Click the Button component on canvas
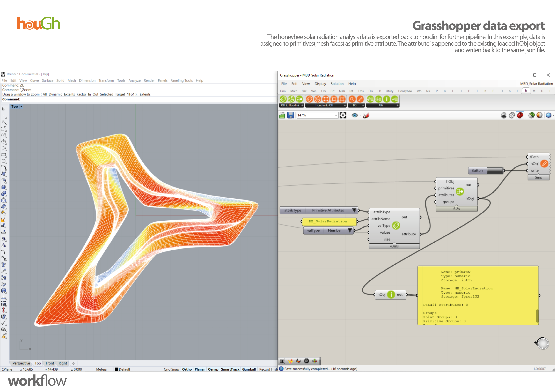 click(x=486, y=170)
